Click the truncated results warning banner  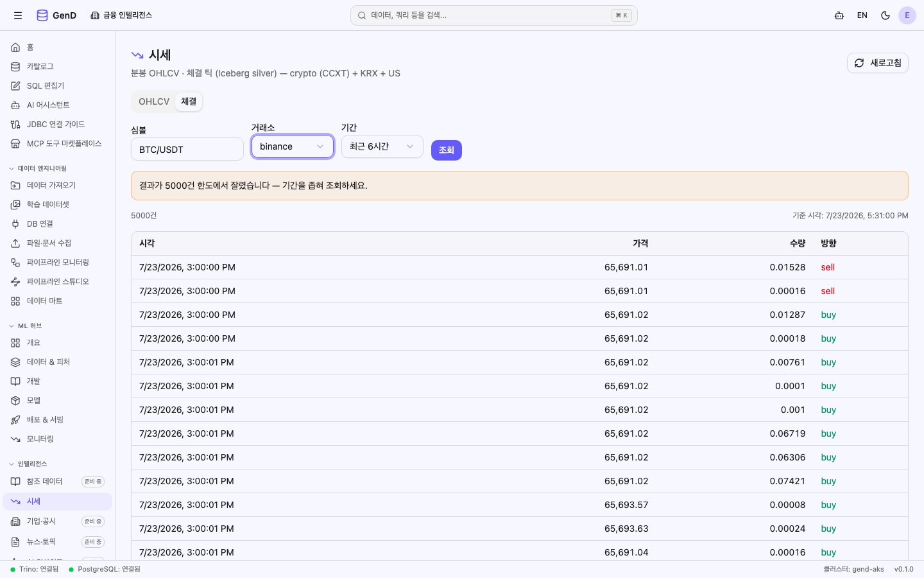(520, 186)
